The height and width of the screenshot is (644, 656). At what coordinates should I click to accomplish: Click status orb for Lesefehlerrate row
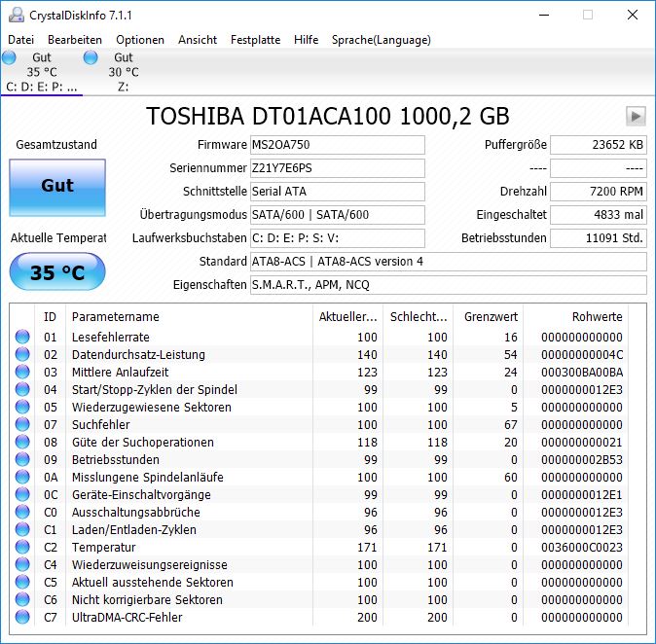point(22,337)
